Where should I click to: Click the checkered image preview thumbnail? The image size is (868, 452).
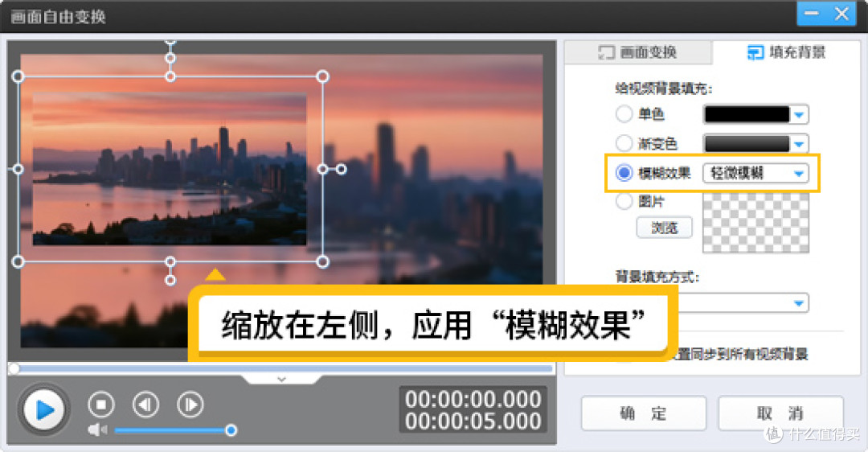tap(755, 223)
